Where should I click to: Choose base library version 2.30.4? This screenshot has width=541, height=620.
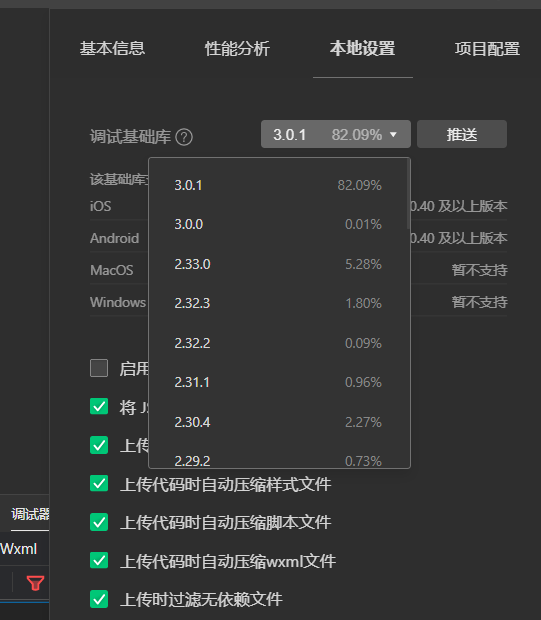(x=278, y=422)
